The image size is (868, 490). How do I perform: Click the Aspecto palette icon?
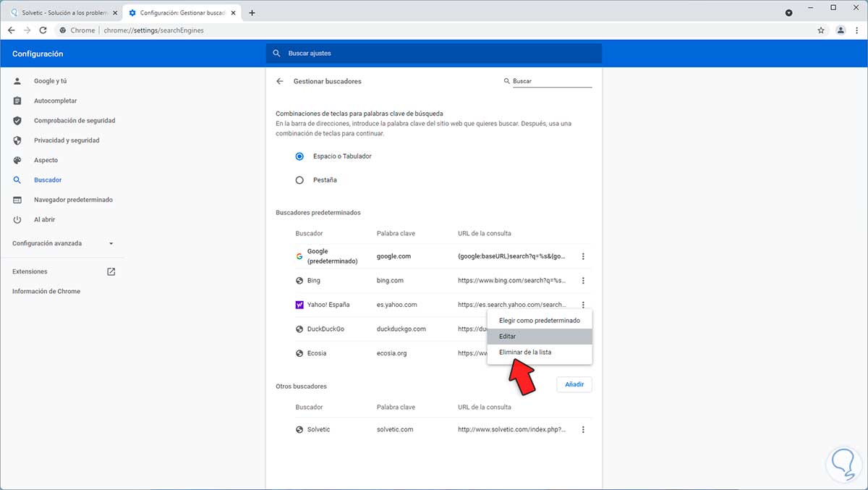point(17,160)
